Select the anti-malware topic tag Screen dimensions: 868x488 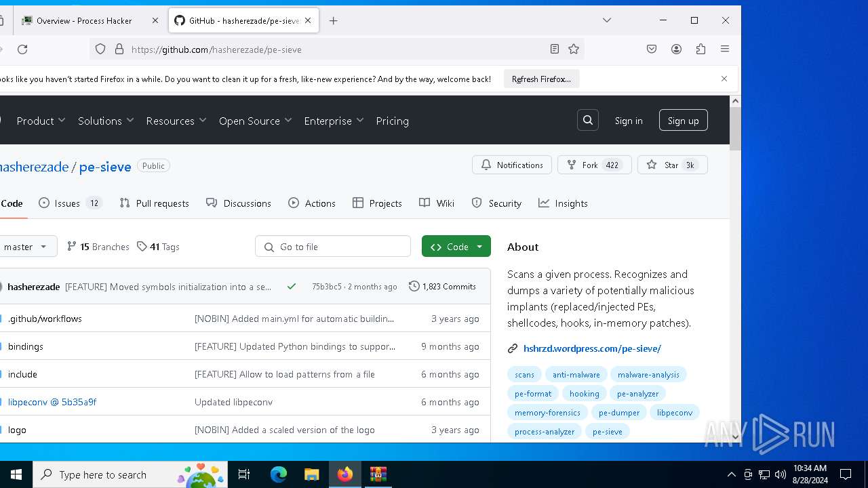(x=576, y=374)
